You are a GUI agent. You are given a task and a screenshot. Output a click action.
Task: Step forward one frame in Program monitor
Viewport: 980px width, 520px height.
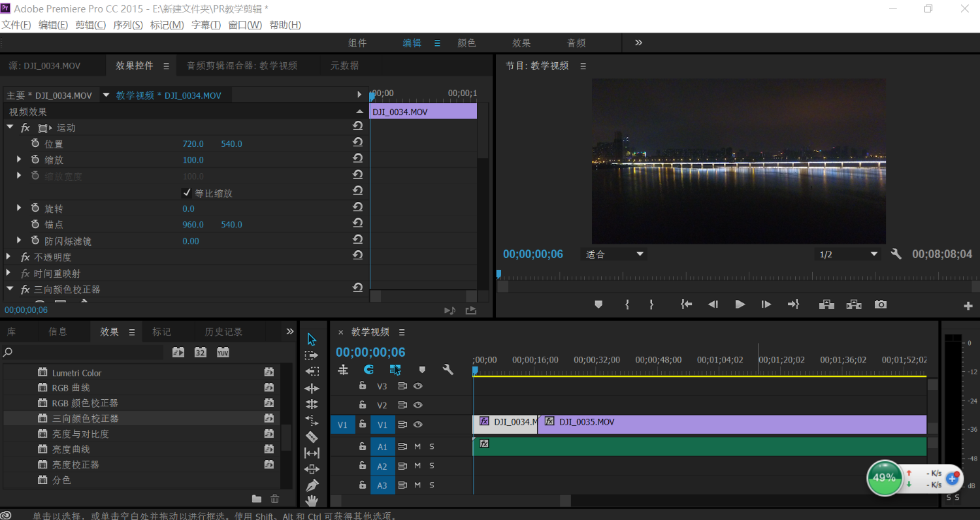click(766, 304)
